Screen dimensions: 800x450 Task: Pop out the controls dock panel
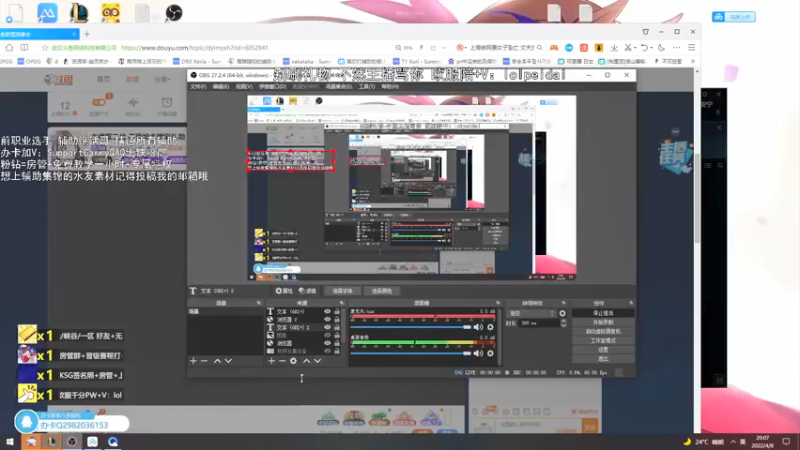(631, 303)
